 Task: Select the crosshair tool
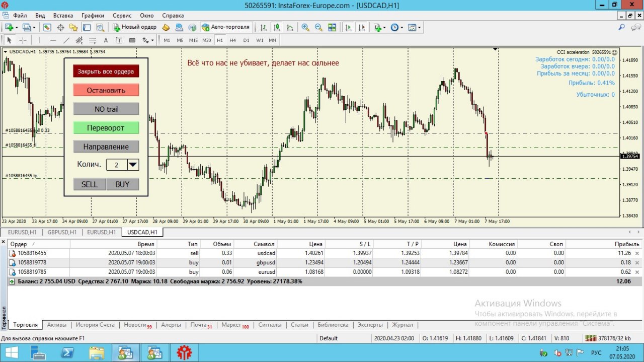[23, 40]
